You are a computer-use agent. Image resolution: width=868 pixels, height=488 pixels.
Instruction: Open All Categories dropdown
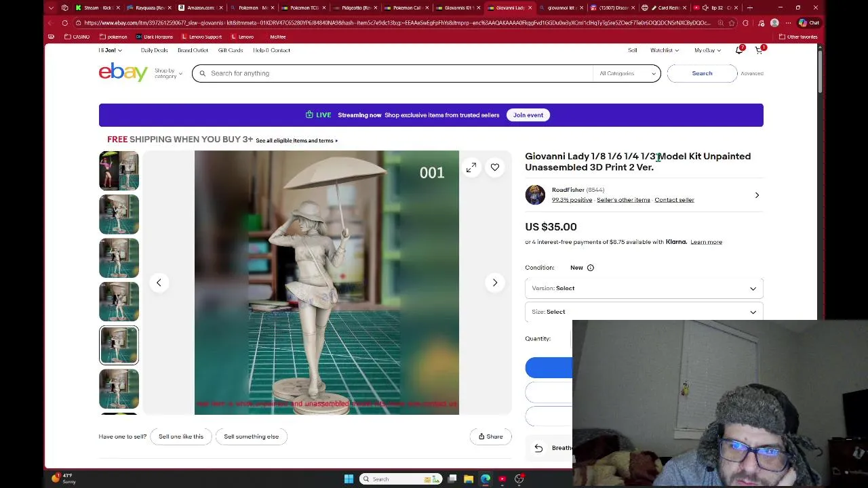click(x=628, y=73)
